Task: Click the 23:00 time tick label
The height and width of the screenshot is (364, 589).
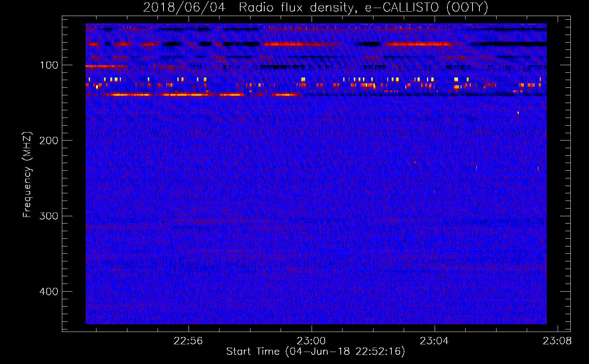Action: click(311, 341)
